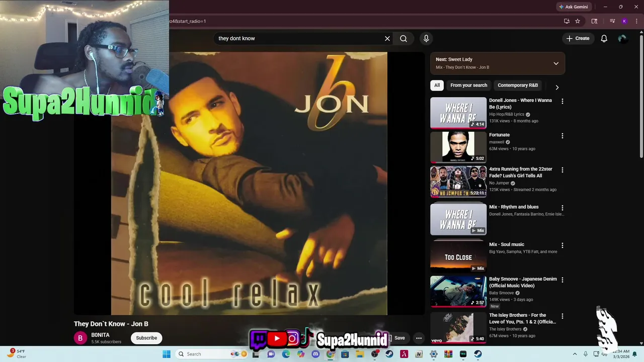Save video to a playlist
Image resolution: width=644 pixels, height=362 pixels.
(x=397, y=338)
